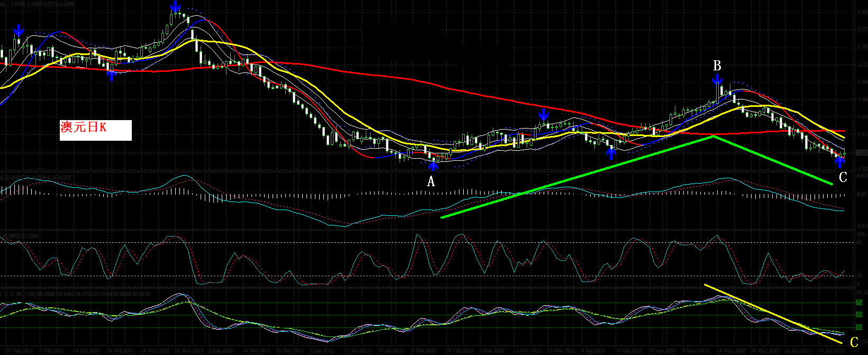Click the blue up arrow under mid-April 2012 candles
The image size is (868, 355).
[611, 153]
